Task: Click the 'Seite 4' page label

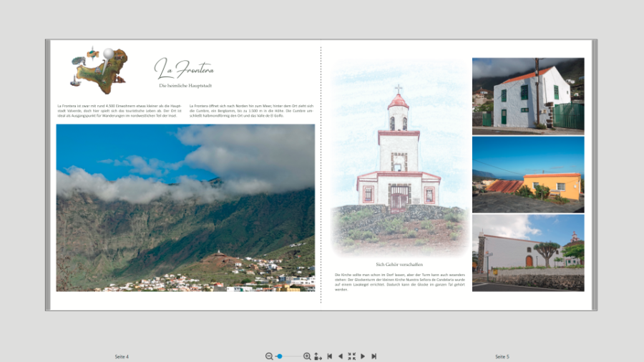Action: 122,357
